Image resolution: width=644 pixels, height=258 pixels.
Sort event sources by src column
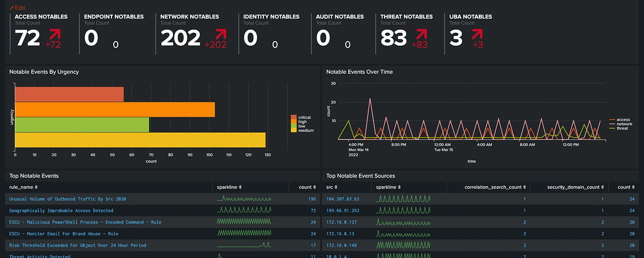[331, 187]
